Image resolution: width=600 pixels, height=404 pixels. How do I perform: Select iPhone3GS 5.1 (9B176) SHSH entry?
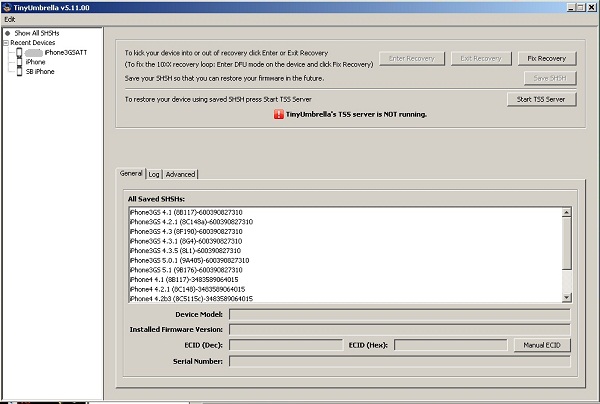coord(186,270)
